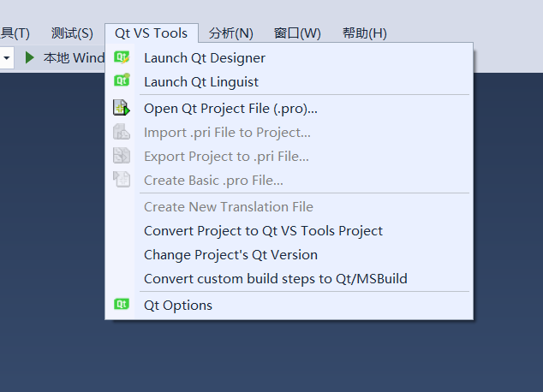Select Change Project's Qt Version
This screenshot has height=392, width=543.
230,254
